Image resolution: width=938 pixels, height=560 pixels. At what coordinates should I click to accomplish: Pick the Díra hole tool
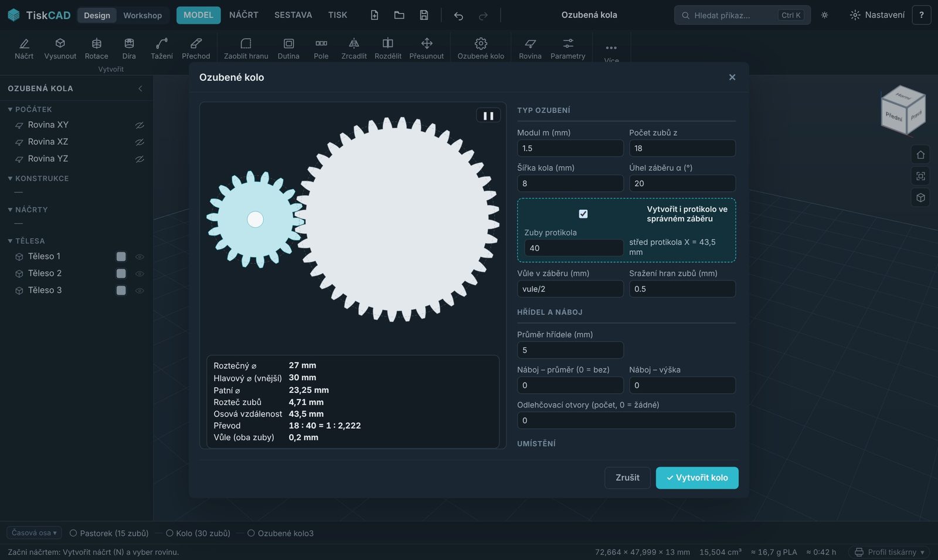point(129,49)
